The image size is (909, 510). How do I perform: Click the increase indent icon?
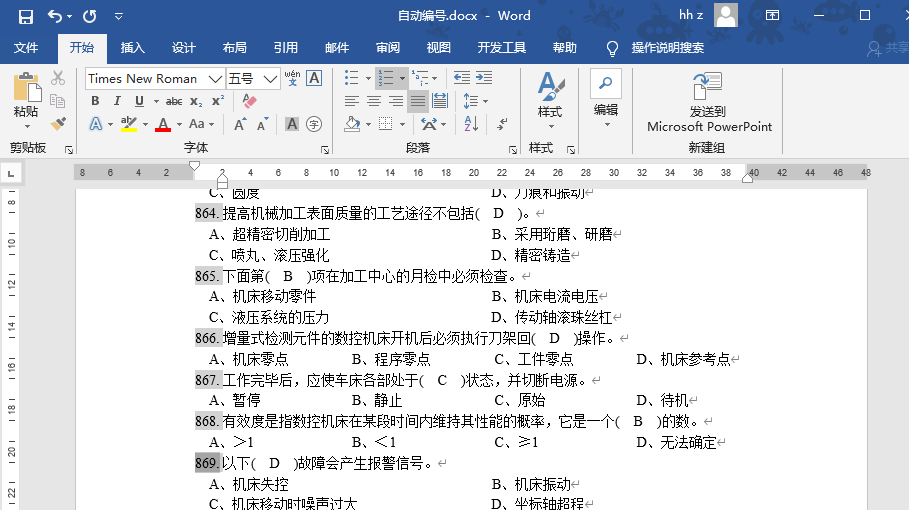(484, 78)
